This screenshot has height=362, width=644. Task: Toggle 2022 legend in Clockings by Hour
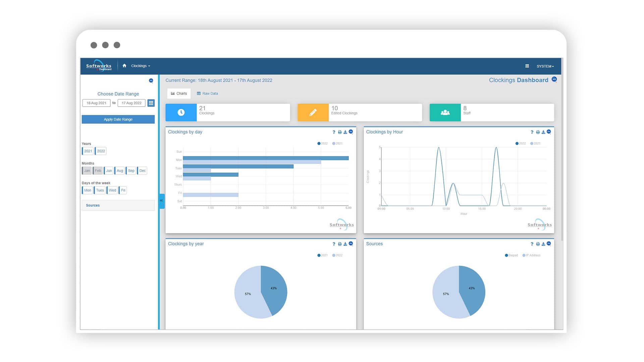coord(521,143)
